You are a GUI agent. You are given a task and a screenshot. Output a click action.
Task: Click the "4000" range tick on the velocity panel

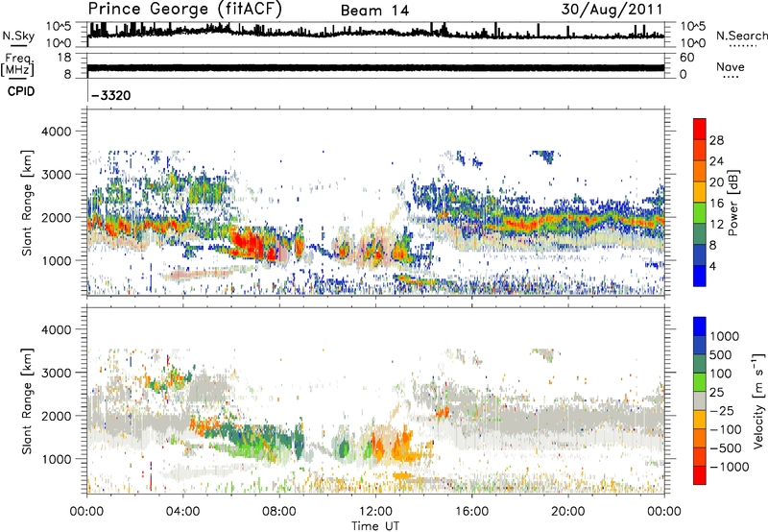57,329
